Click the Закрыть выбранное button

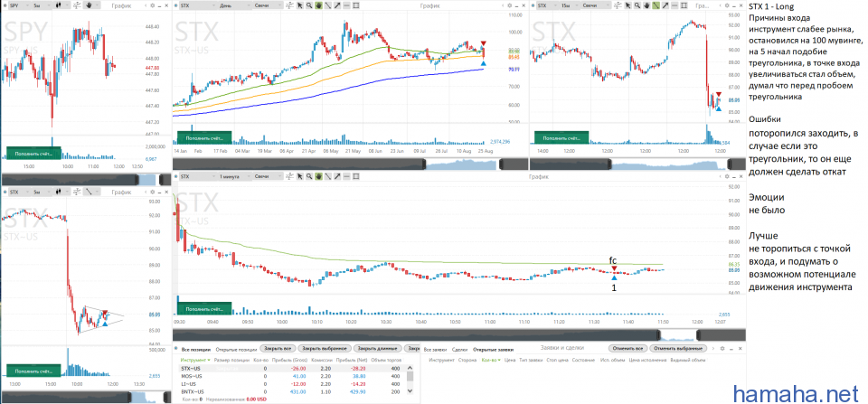coord(325,349)
